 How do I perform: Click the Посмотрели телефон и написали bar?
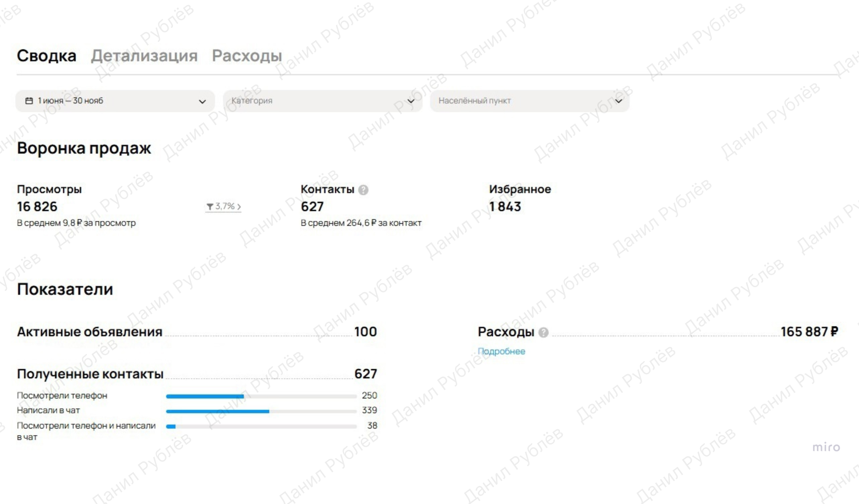261,426
